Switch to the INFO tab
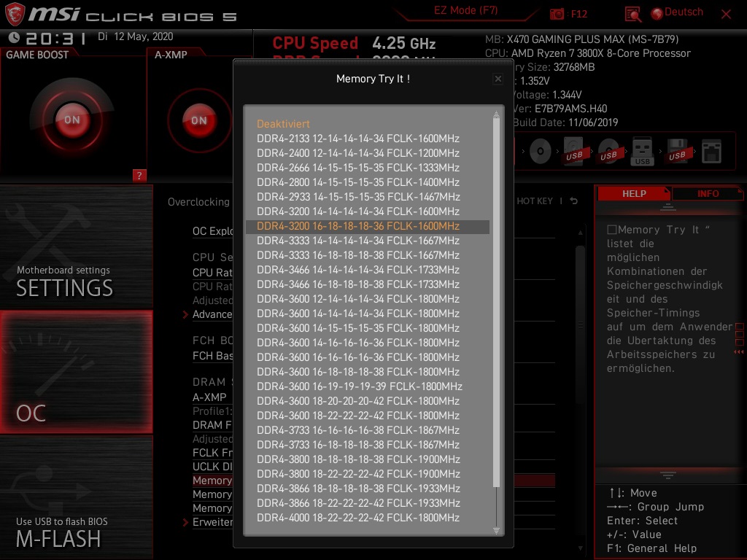The width and height of the screenshot is (747, 560). pos(707,193)
